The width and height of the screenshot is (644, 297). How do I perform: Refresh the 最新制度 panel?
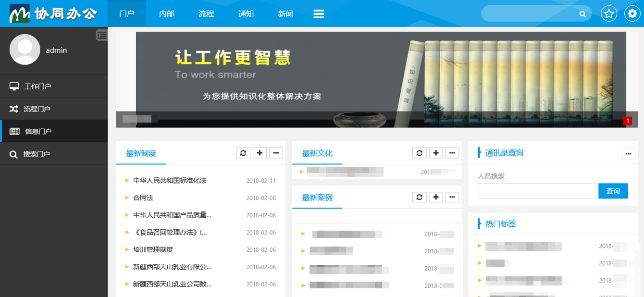coord(243,153)
